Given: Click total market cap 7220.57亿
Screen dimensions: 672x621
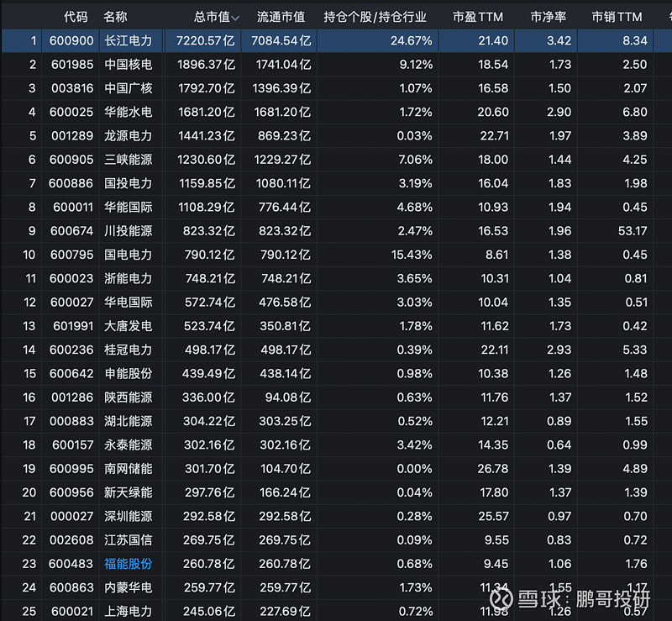Looking at the screenshot, I should click(x=206, y=40).
